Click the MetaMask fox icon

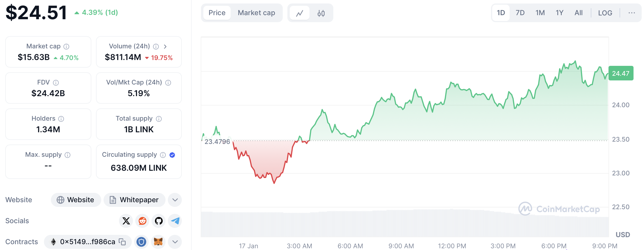[x=158, y=242]
